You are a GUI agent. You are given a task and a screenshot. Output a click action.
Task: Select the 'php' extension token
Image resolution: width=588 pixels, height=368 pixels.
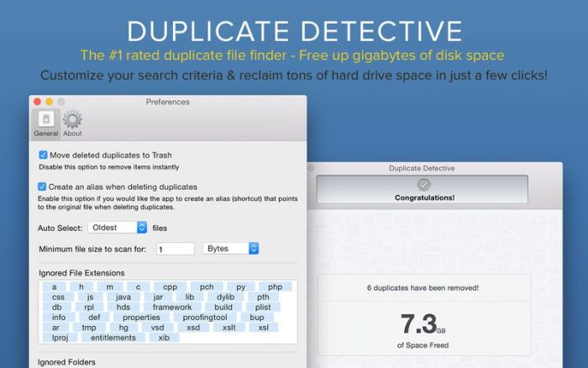[275, 287]
